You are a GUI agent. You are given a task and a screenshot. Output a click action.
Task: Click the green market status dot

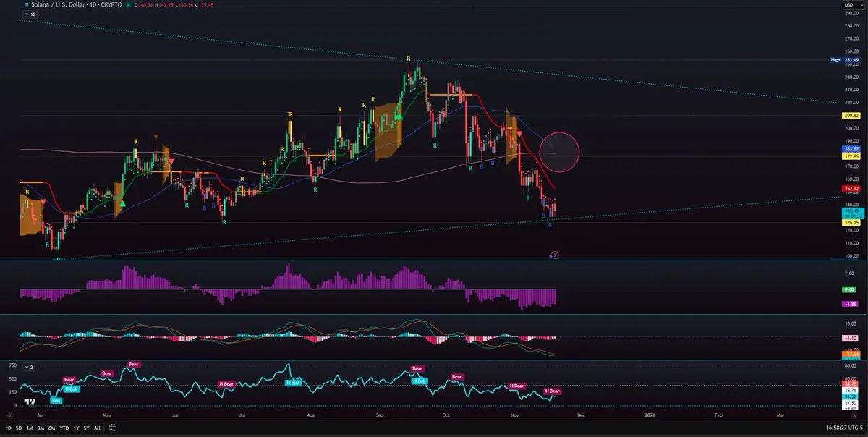[128, 5]
